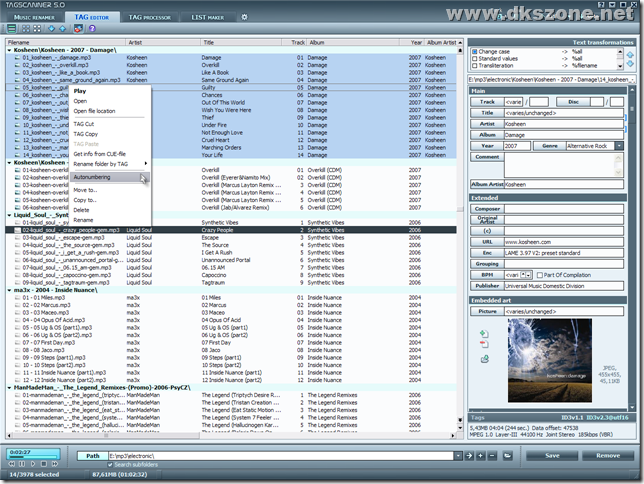The image size is (644, 484).
Task: Click the blue down-arrow toolbar icon
Action: click(x=51, y=28)
